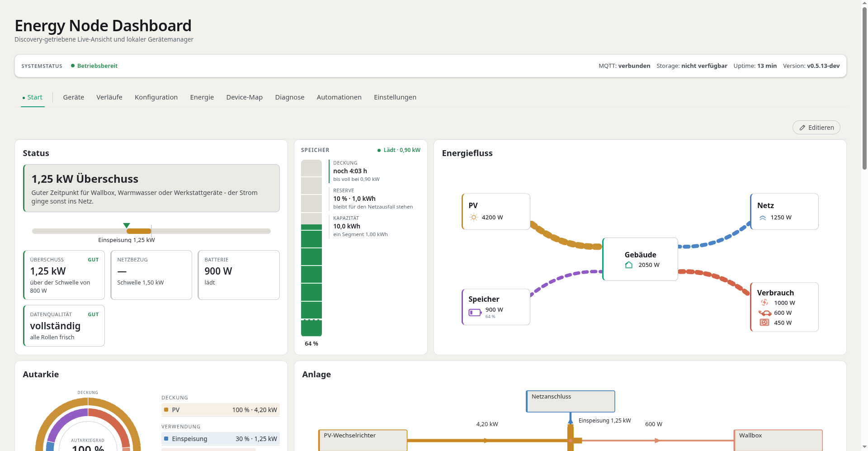Click the sun icon in the PV node

coord(473,218)
